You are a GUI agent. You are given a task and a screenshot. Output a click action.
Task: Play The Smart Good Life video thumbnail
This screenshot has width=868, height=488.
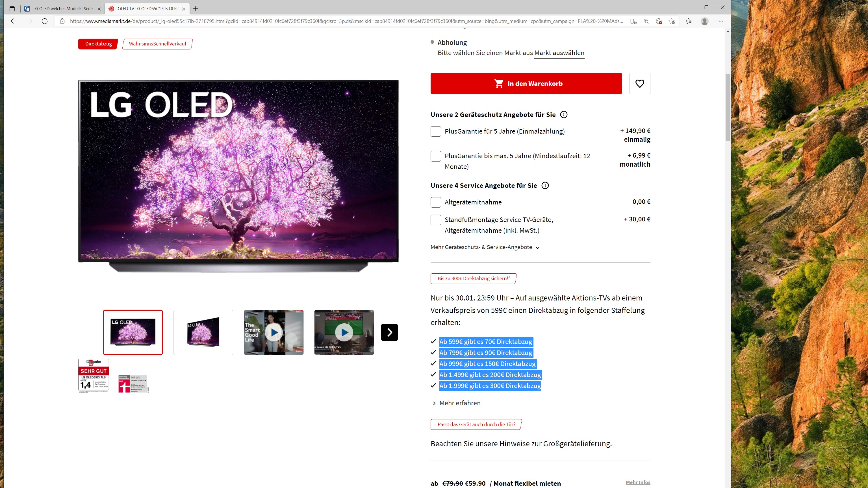point(274,332)
